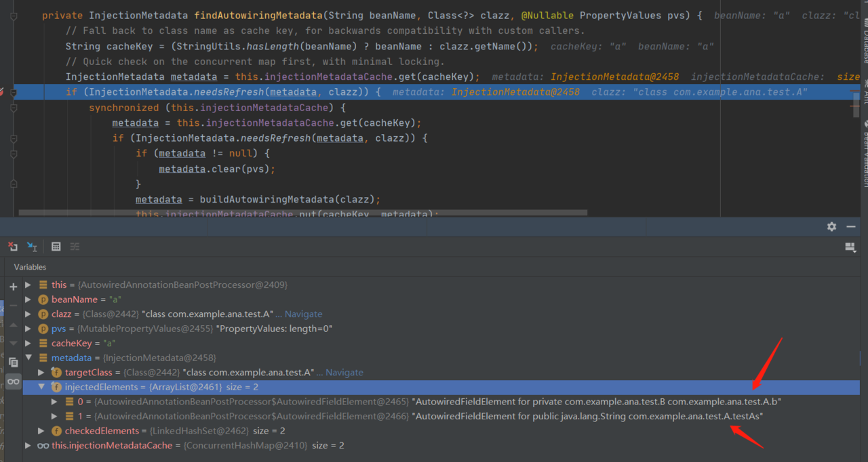Toggle the Show Watches glasses icon

13,381
